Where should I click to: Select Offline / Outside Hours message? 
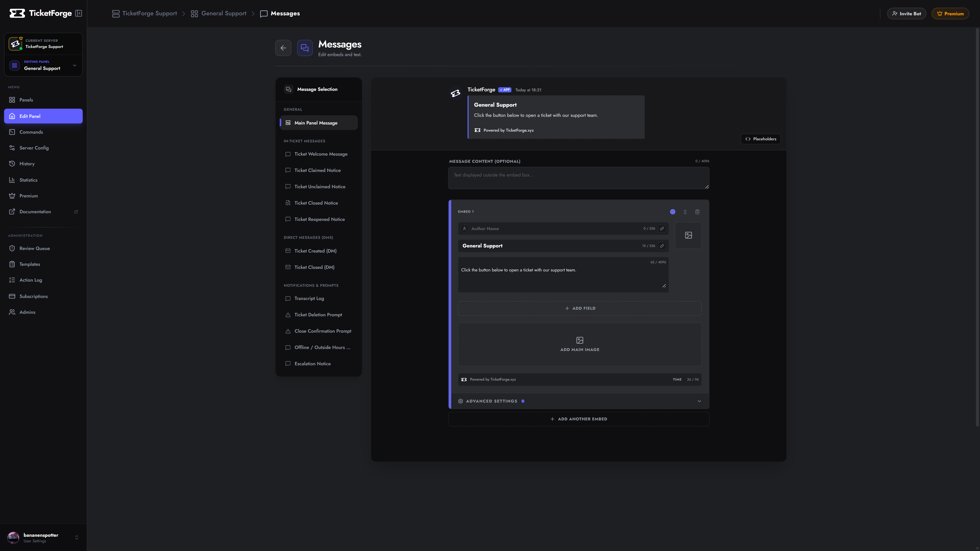(319, 348)
